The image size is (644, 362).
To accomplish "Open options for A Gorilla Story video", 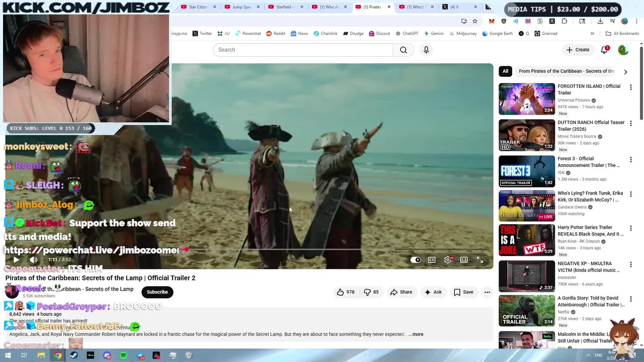I will click(630, 299).
